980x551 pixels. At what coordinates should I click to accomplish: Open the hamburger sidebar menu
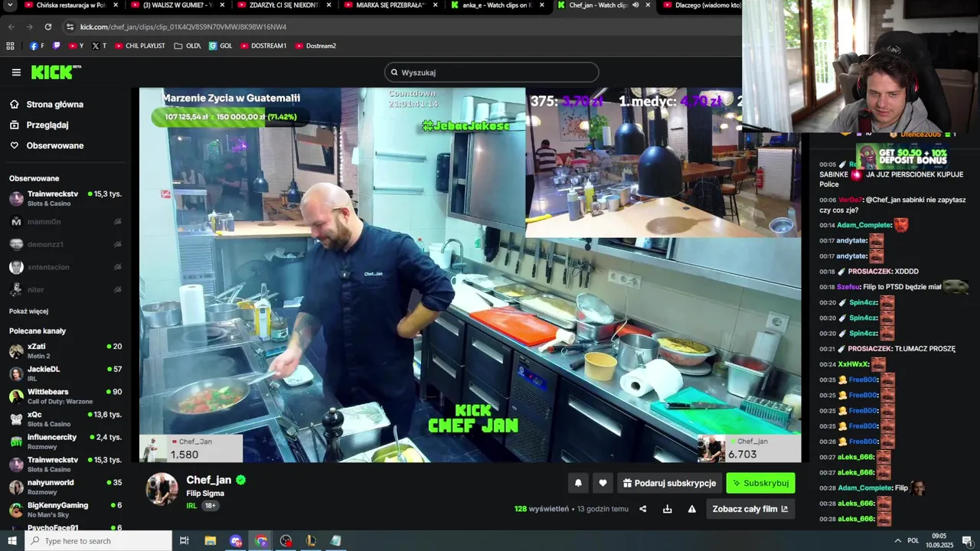pos(16,72)
